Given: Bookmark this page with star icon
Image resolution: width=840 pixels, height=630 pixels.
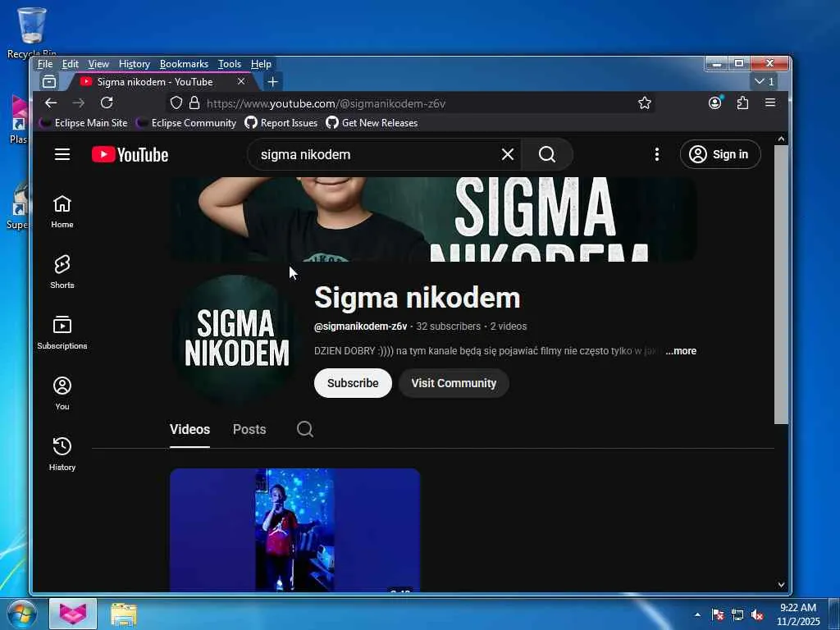Looking at the screenshot, I should point(645,103).
